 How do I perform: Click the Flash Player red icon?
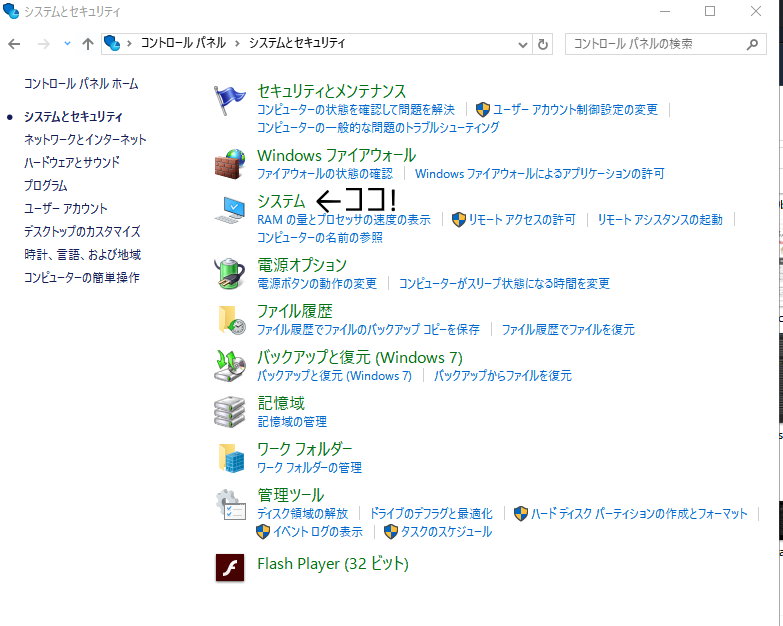point(230,568)
